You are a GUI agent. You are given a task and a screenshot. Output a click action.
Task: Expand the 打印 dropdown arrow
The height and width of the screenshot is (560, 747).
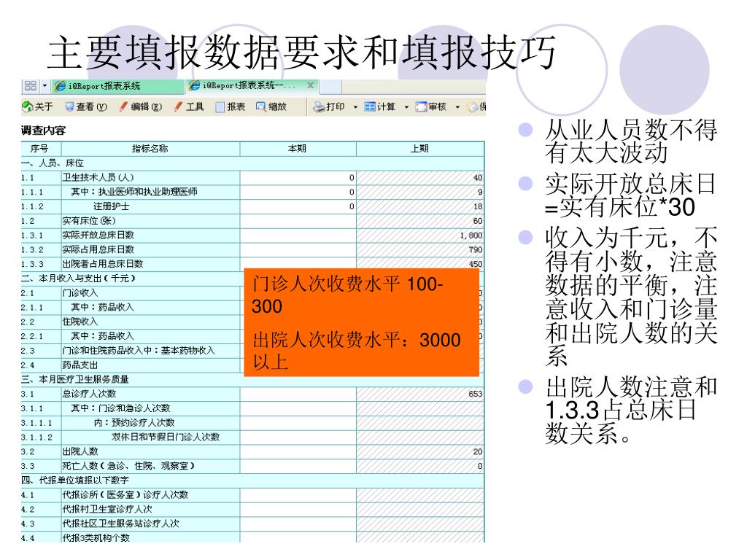point(355,107)
